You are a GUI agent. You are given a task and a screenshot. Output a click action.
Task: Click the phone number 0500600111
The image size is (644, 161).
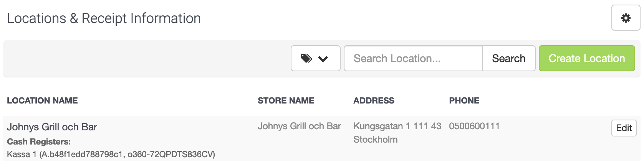coord(474,126)
